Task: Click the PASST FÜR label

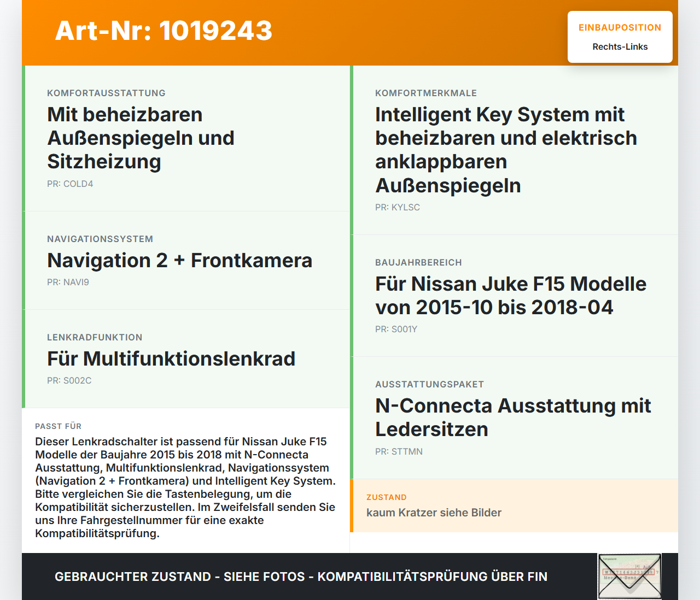Action: pos(58,426)
